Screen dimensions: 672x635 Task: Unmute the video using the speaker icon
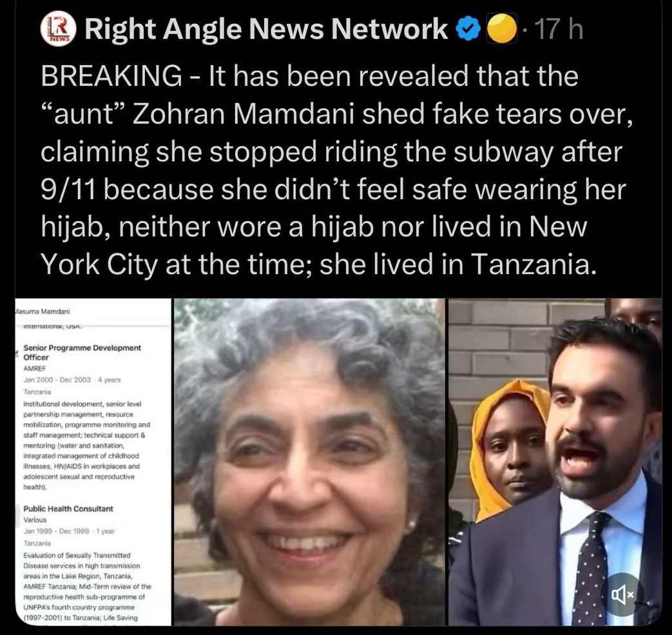(624, 594)
